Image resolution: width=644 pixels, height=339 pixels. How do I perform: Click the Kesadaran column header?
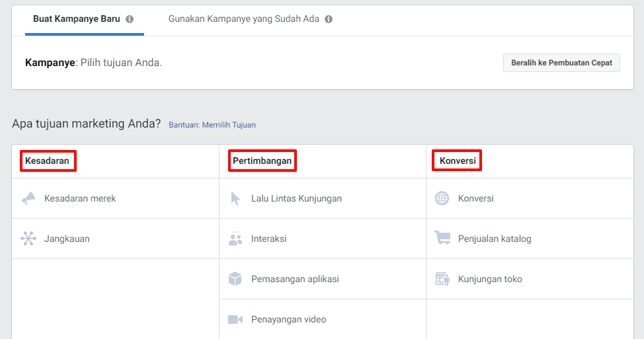47,161
